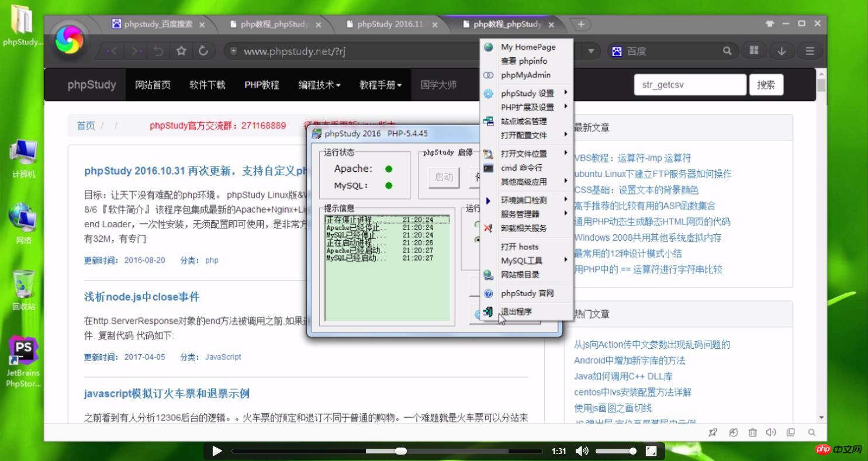Click the 百度 search box
Image resolution: width=868 pixels, height=461 pixels.
672,51
